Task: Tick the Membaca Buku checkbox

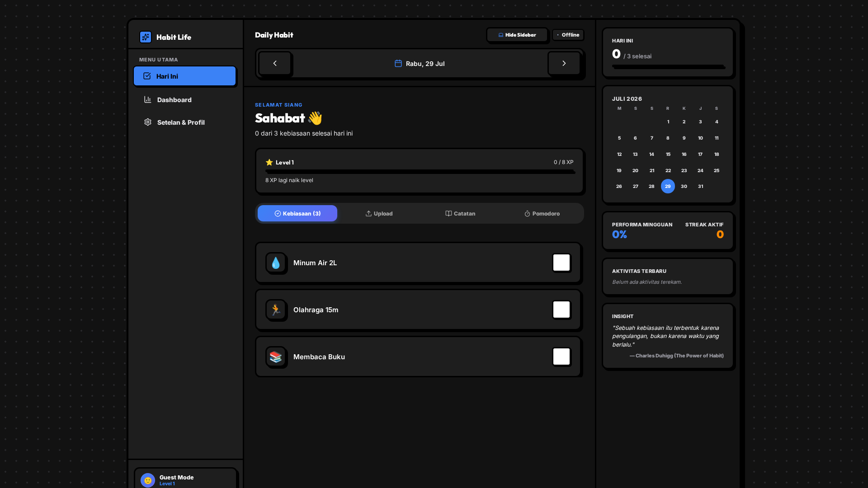Action: [x=561, y=357]
